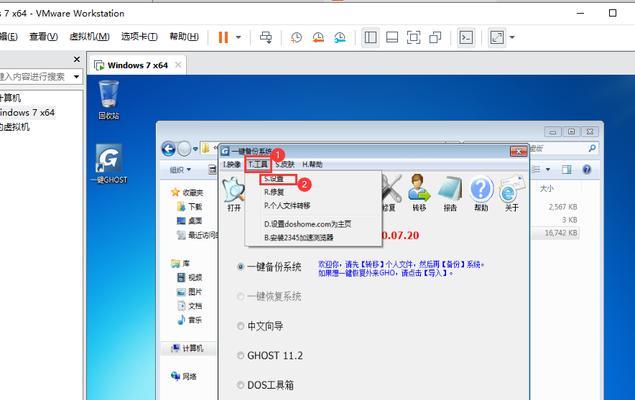Click the Send Ctrl+Alt+Del toolbar icon
The height and width of the screenshot is (400, 635).
point(266,37)
